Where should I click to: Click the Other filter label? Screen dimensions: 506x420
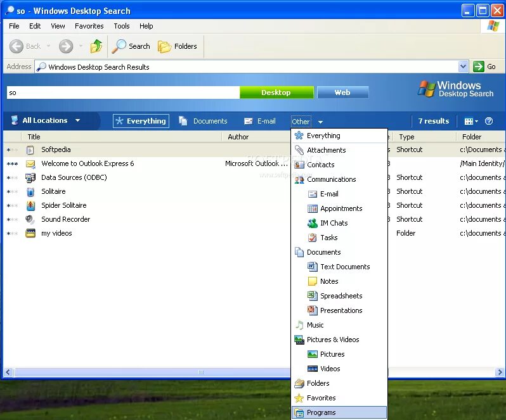(x=301, y=122)
